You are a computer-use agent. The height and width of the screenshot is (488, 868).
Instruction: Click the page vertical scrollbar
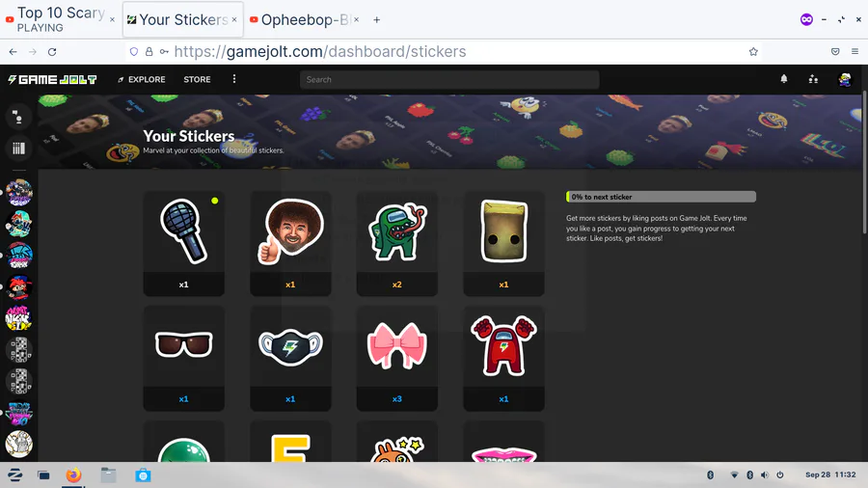(x=864, y=160)
